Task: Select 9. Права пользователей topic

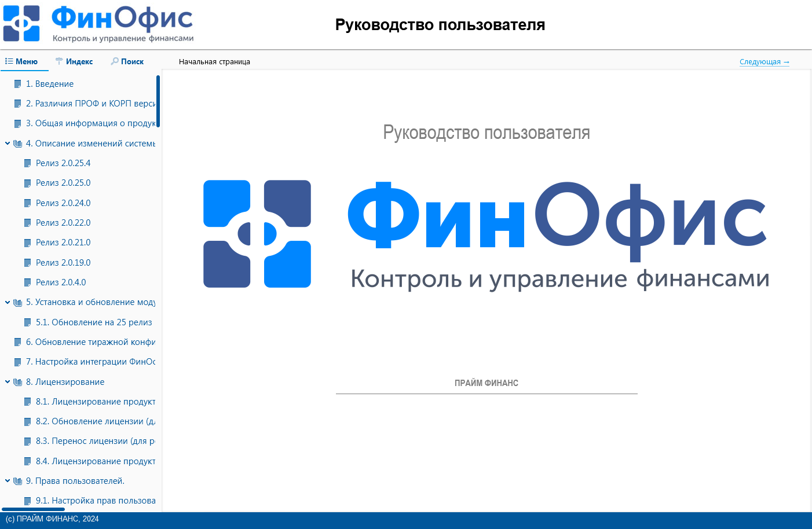Action: coord(75,481)
